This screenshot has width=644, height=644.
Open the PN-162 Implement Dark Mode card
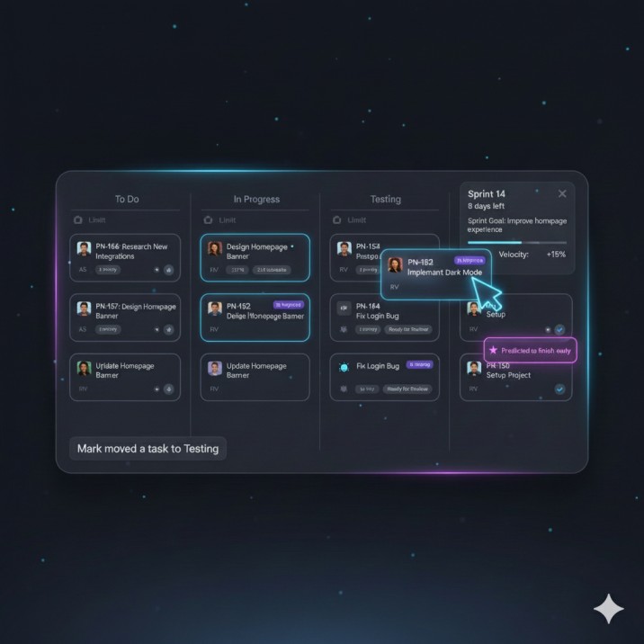[436, 274]
